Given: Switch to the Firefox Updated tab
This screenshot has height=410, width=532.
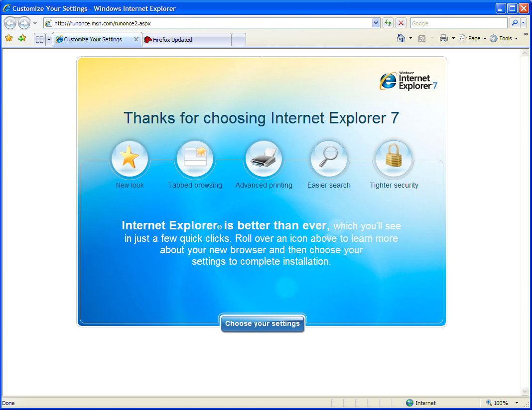Looking at the screenshot, I should click(187, 40).
